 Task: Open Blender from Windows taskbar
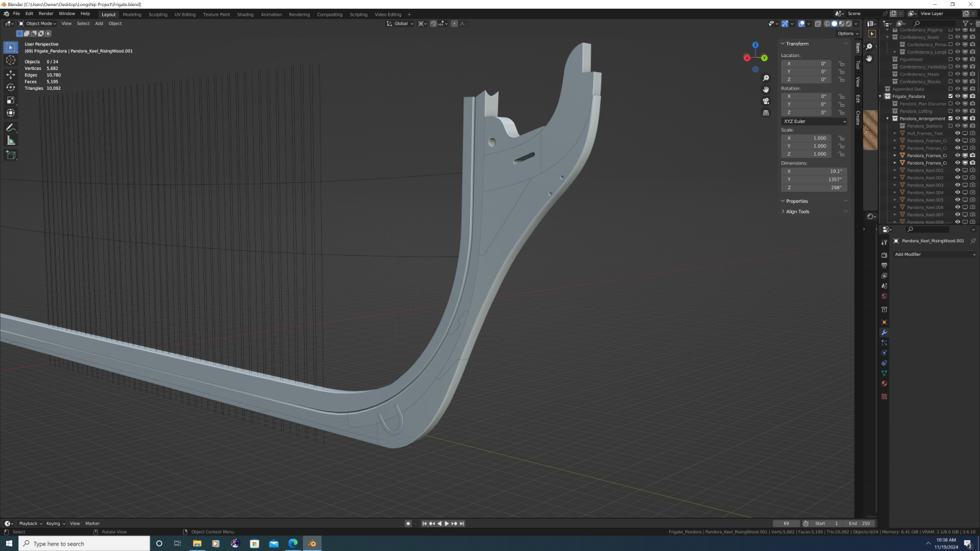(x=312, y=544)
